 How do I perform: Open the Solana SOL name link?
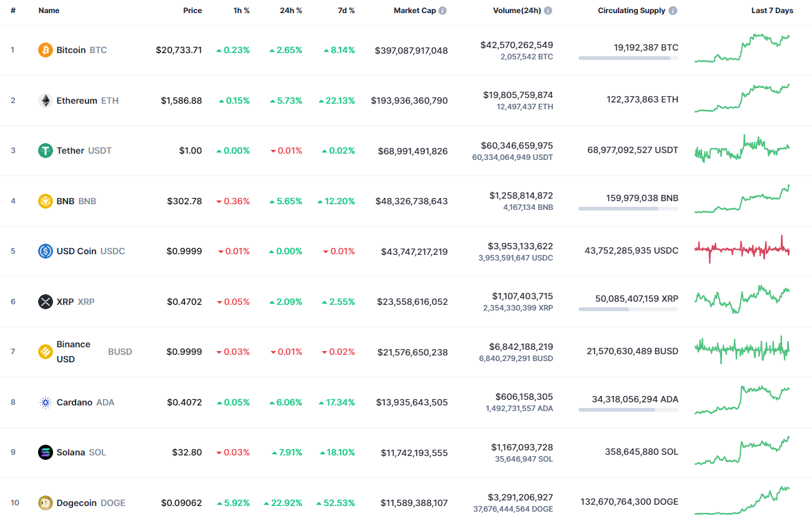coord(71,452)
